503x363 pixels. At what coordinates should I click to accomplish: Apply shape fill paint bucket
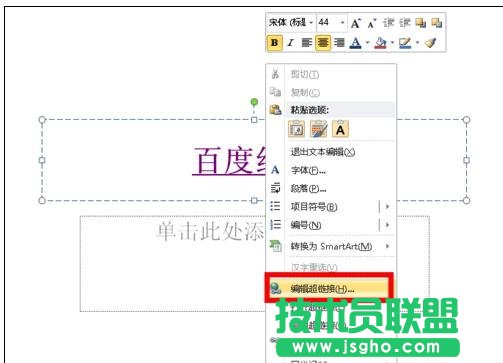[380, 43]
